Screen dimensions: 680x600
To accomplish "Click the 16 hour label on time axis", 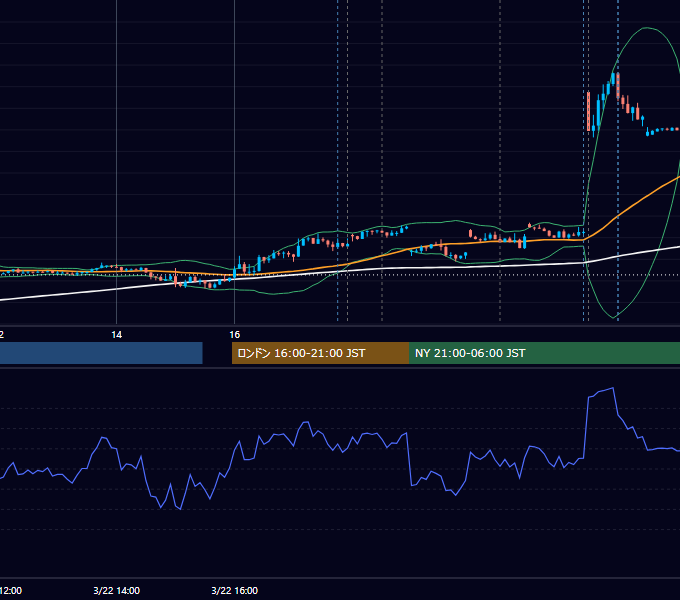I will pyautogui.click(x=235, y=335).
